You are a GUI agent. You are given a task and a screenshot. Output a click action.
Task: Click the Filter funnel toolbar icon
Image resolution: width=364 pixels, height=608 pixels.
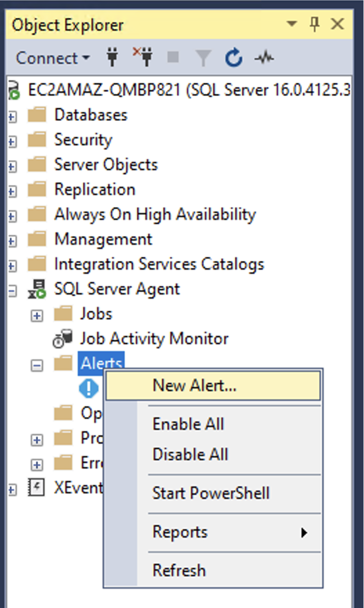[x=203, y=58]
